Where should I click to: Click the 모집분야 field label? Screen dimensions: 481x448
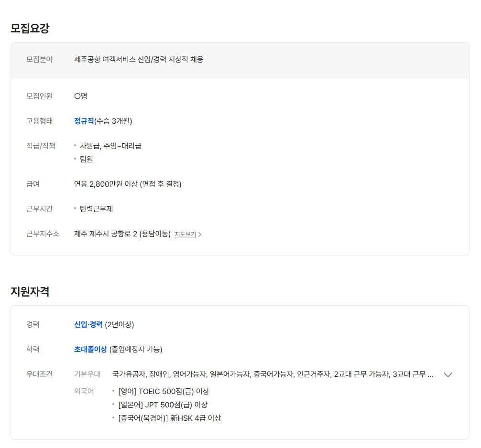pyautogui.click(x=40, y=60)
